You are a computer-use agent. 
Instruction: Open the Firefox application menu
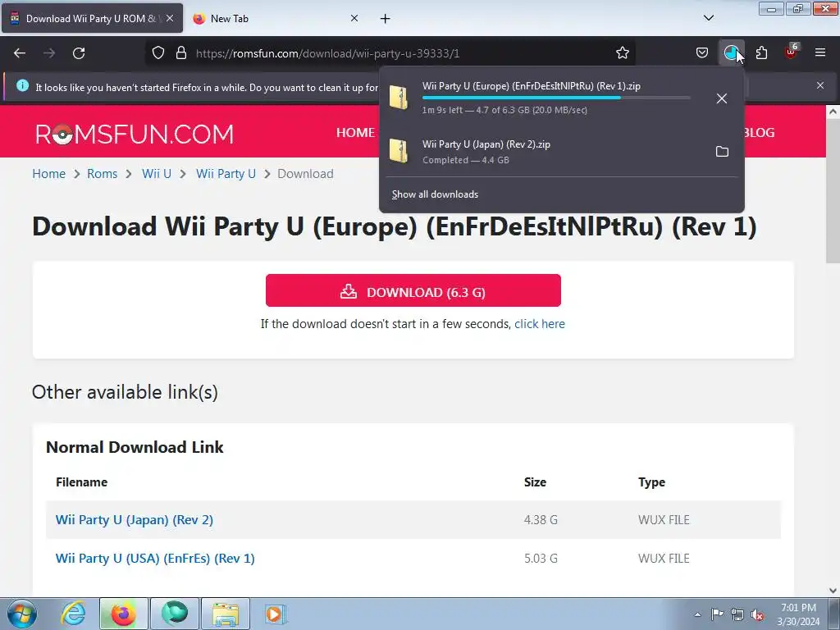click(x=820, y=53)
